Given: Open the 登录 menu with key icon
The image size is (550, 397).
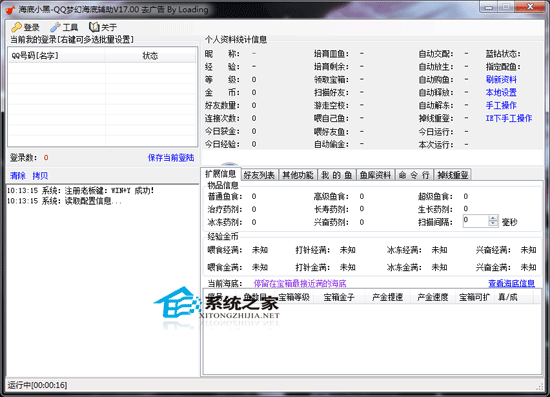Looking at the screenshot, I should [25, 27].
